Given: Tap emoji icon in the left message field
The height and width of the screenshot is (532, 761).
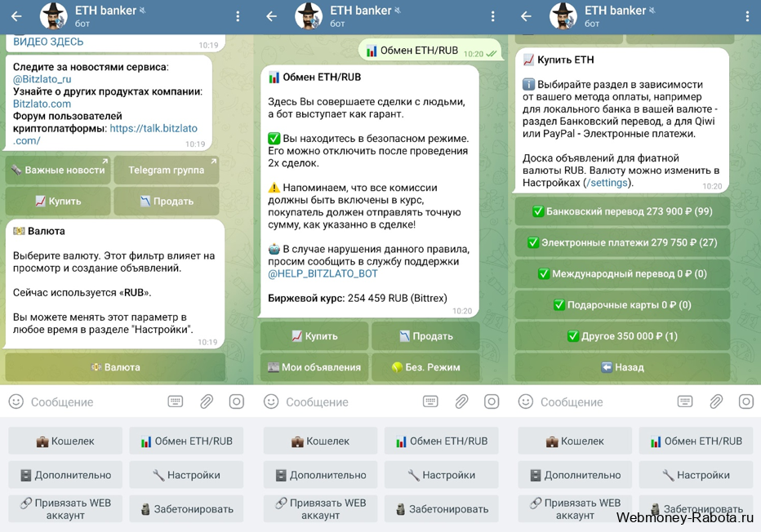Looking at the screenshot, I should pos(16,401).
